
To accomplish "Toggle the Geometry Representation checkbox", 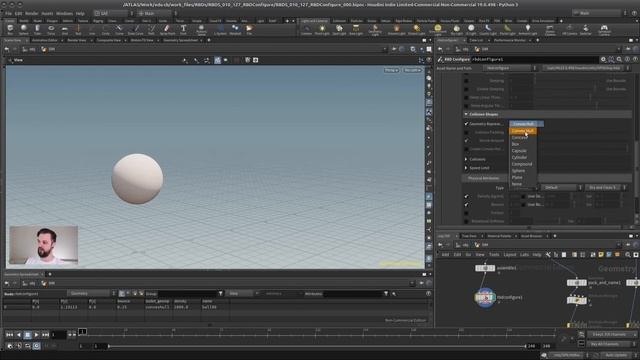I will point(466,124).
